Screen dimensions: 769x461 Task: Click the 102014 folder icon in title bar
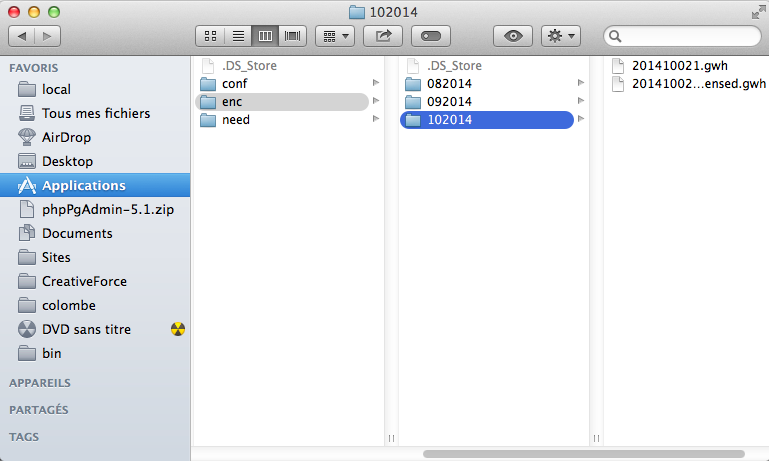pos(357,12)
